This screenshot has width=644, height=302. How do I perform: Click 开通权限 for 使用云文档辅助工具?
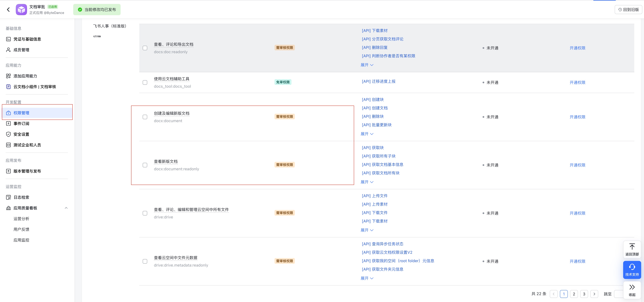pyautogui.click(x=577, y=82)
